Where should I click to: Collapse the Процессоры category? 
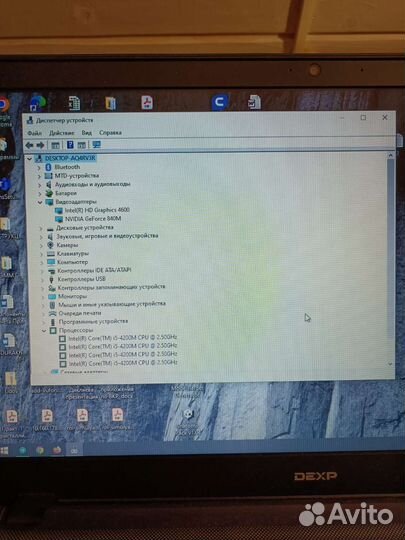click(x=44, y=331)
